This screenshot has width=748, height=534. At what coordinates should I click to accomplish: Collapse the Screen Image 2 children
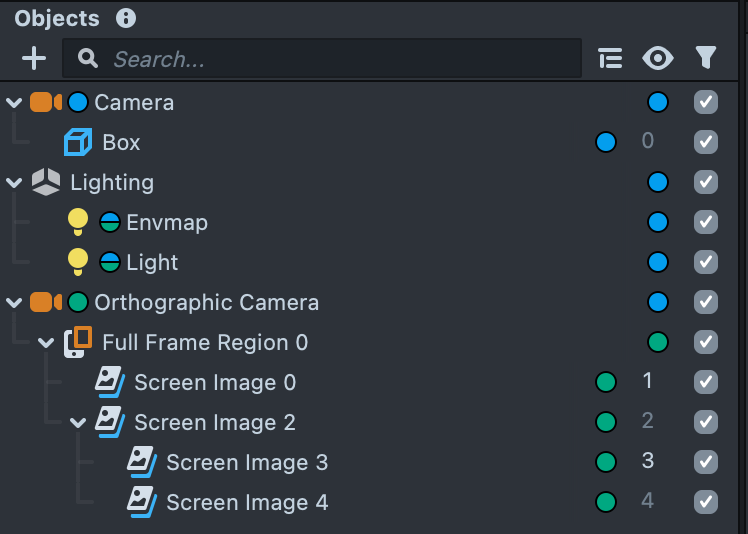[78, 422]
